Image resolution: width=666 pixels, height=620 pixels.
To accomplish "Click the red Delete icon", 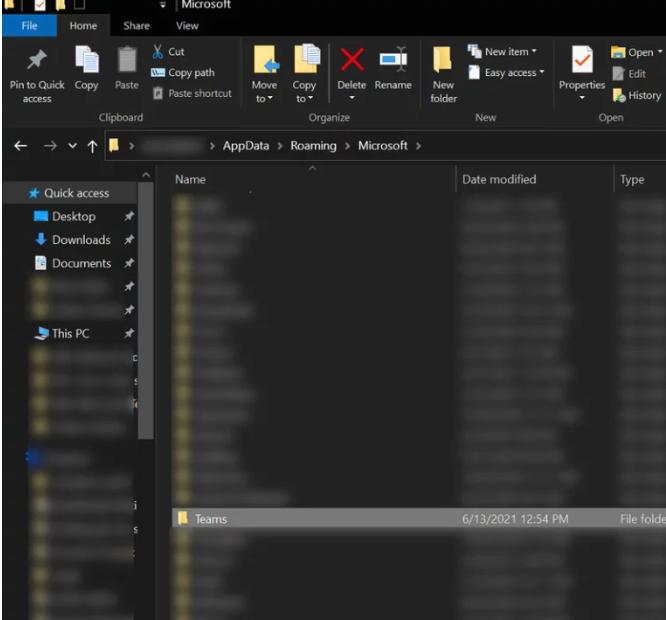I will pos(352,59).
